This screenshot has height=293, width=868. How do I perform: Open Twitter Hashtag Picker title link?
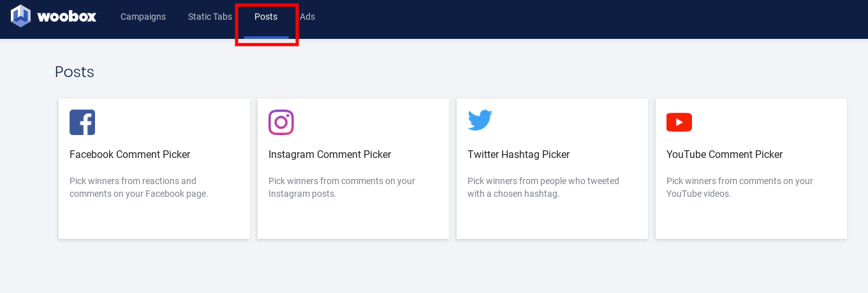pyautogui.click(x=519, y=154)
